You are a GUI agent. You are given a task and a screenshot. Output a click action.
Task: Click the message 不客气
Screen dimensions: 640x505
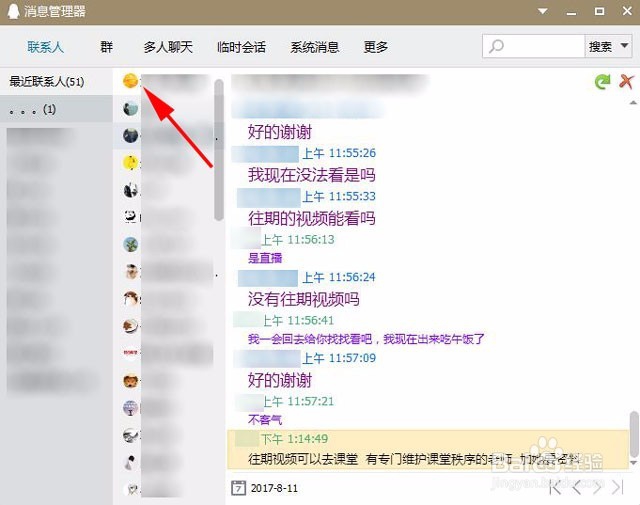(265, 420)
